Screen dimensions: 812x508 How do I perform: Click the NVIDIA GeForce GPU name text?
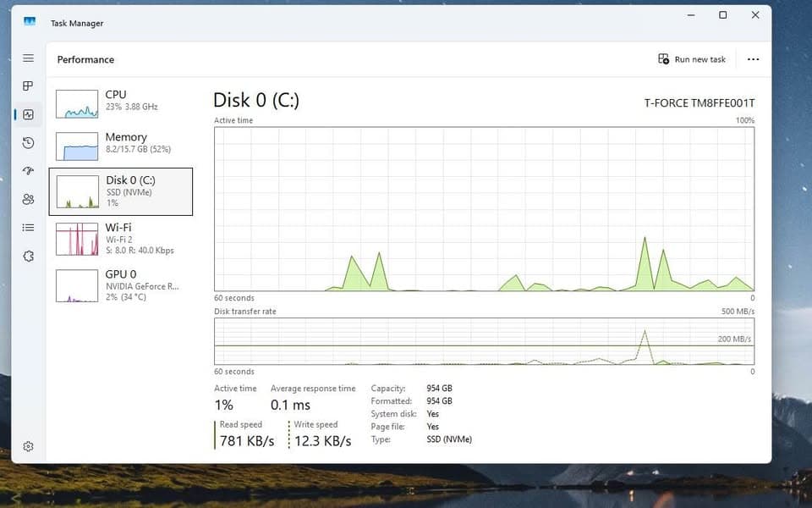[x=142, y=286]
